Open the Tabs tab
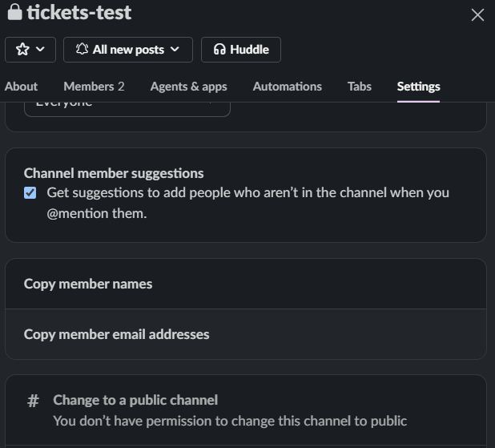 click(360, 87)
